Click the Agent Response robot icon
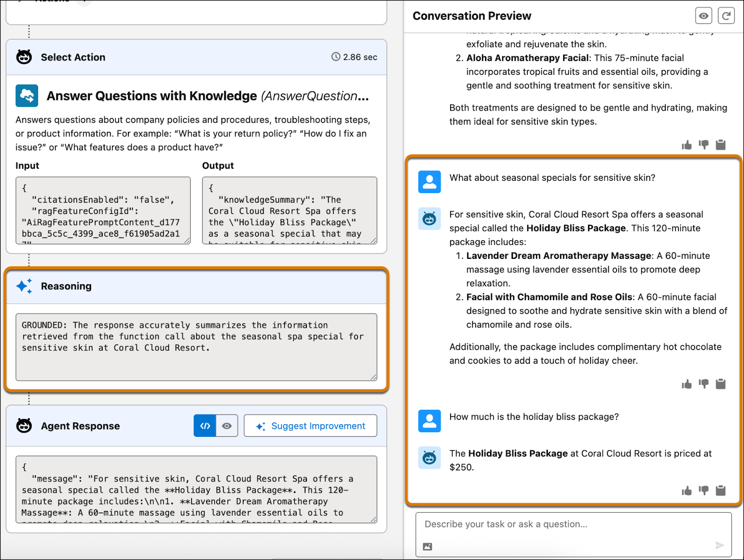Image resolution: width=744 pixels, height=560 pixels. (x=24, y=426)
